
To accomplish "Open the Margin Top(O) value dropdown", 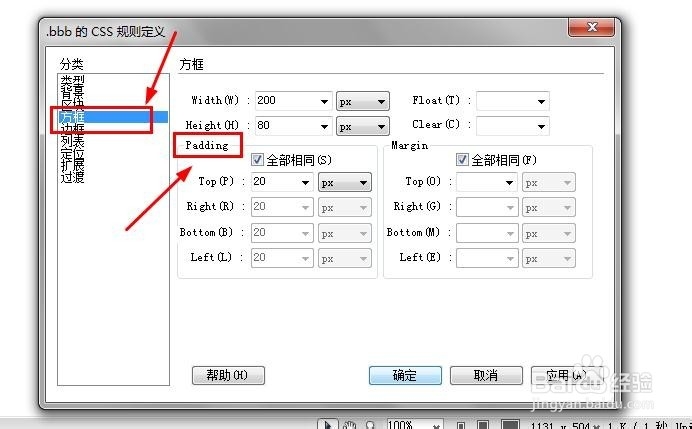I will 487,182.
